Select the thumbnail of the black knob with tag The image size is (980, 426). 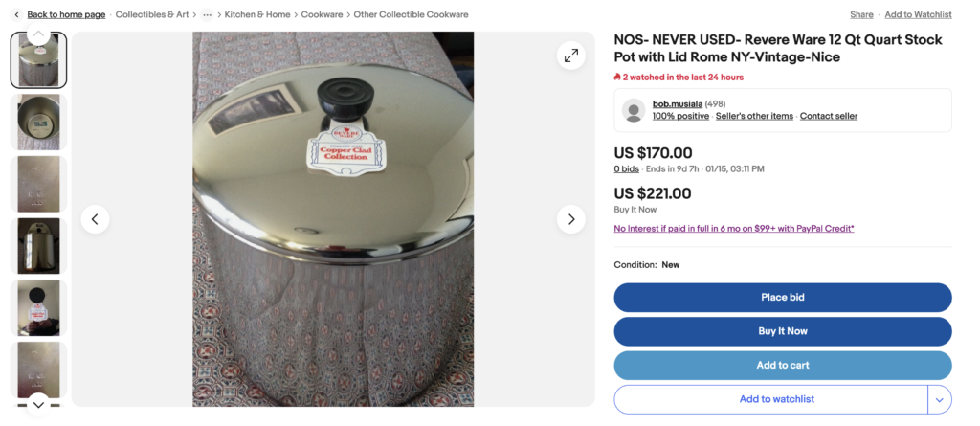38,307
